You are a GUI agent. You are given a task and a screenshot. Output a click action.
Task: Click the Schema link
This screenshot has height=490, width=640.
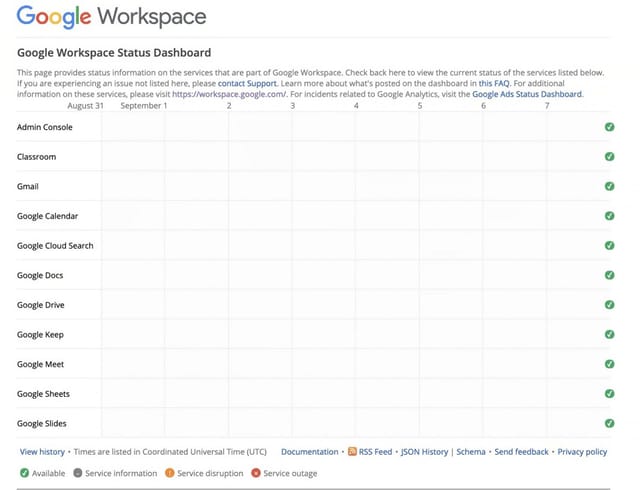tap(470, 452)
